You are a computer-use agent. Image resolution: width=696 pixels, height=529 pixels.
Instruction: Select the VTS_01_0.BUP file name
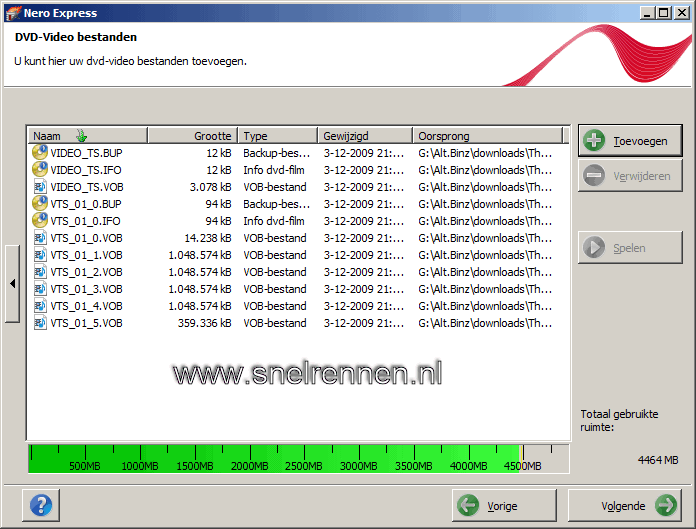pyautogui.click(x=86, y=204)
